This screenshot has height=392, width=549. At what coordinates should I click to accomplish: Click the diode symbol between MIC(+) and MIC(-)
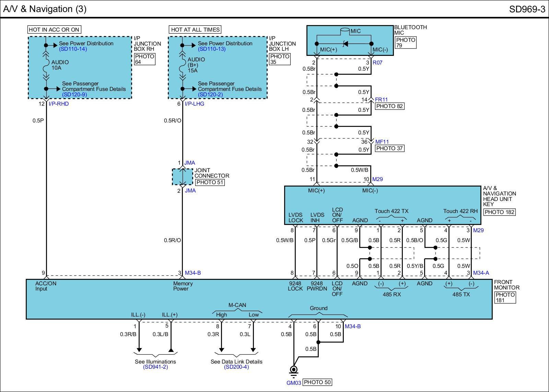pyautogui.click(x=345, y=44)
